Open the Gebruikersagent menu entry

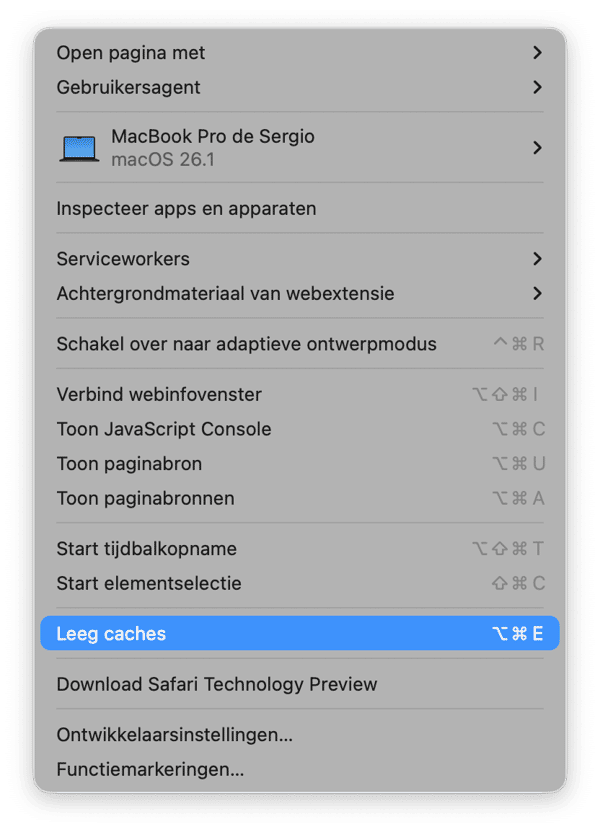[x=128, y=87]
